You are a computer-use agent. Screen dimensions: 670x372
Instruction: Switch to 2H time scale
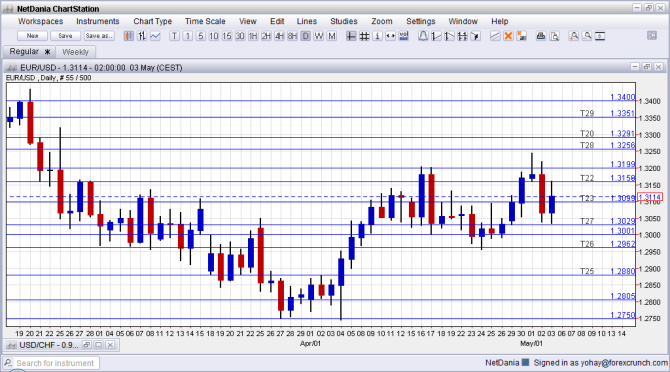click(x=266, y=36)
